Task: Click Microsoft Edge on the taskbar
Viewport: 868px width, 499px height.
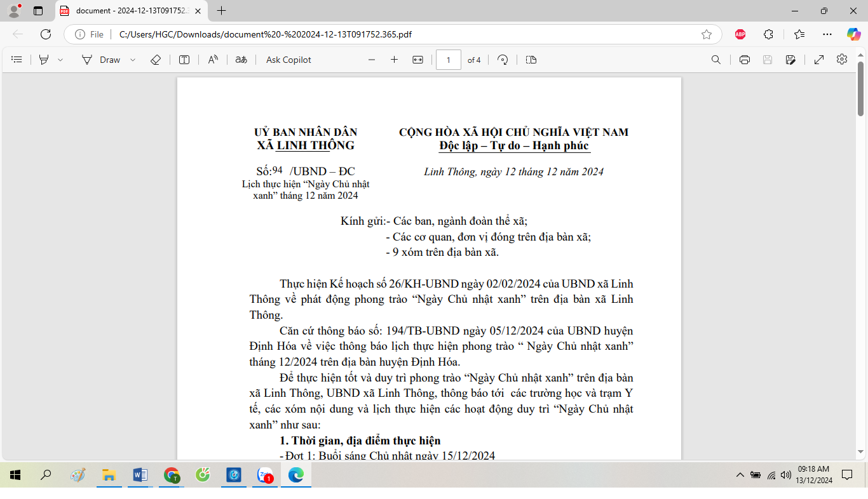Action: click(x=296, y=475)
